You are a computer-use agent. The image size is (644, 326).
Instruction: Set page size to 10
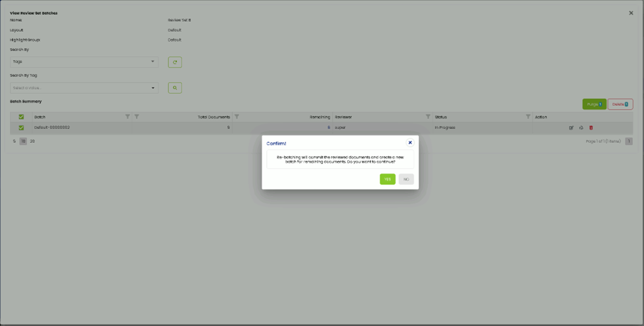click(x=23, y=142)
